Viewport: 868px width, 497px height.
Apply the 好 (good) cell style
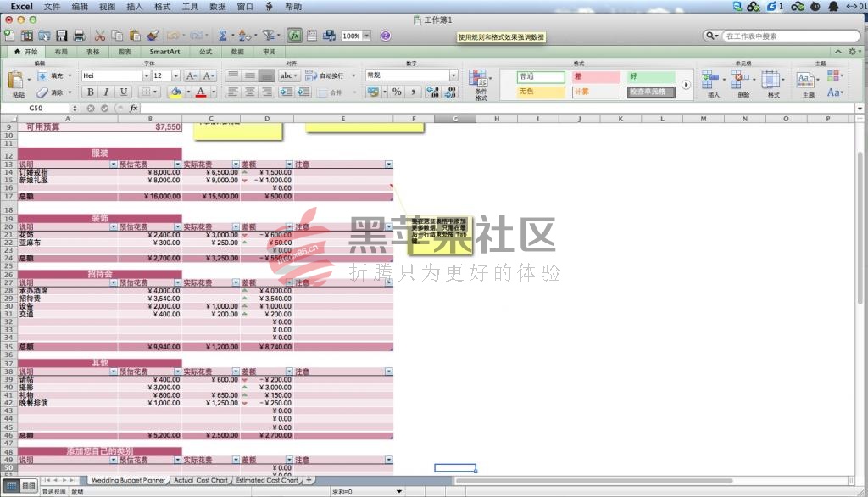[x=652, y=76]
